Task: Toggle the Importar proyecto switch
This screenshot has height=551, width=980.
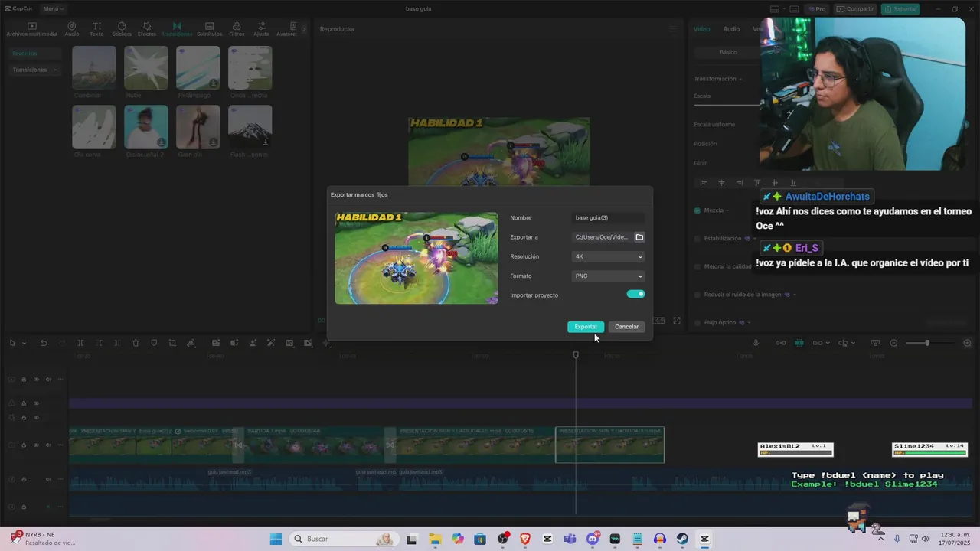Action: tap(635, 294)
